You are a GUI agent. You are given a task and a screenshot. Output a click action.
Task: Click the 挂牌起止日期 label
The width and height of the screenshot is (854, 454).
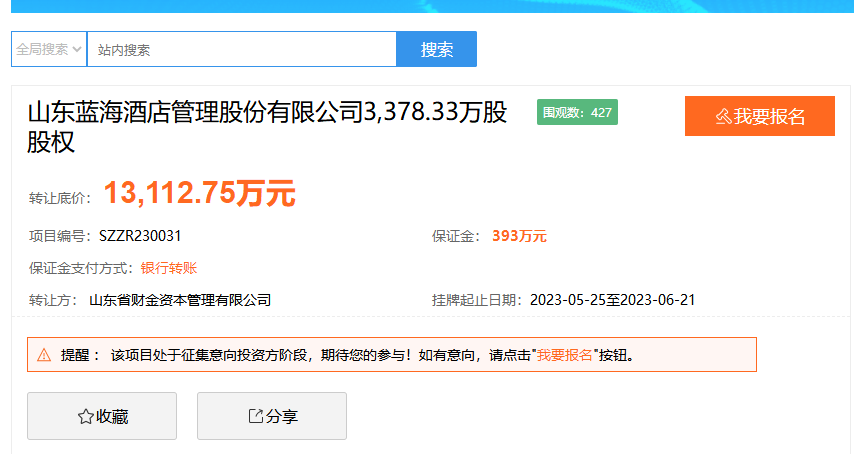(x=477, y=300)
